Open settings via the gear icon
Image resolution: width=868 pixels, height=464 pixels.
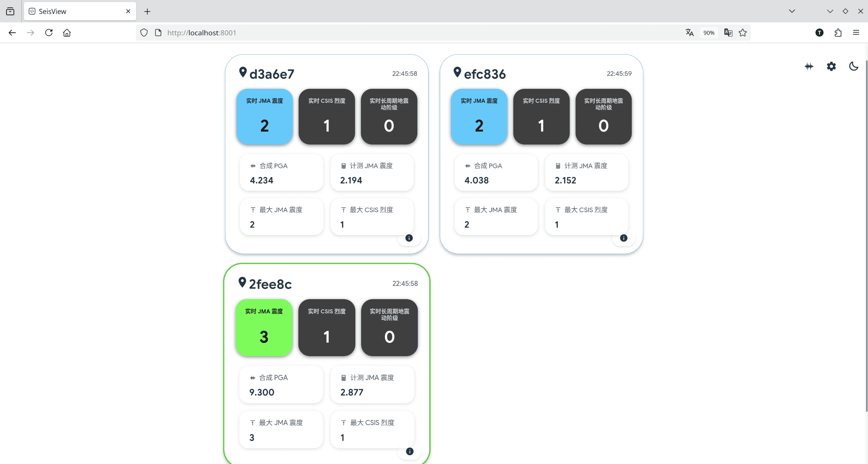831,66
